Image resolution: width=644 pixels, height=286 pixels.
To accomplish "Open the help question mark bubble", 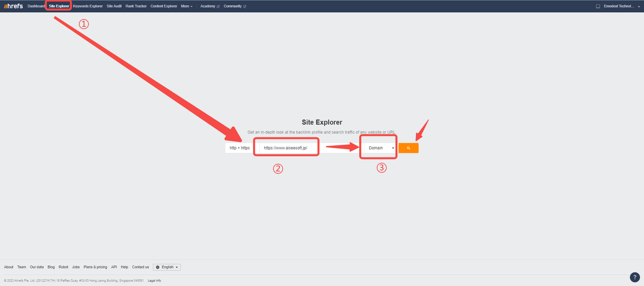I will click(635, 277).
